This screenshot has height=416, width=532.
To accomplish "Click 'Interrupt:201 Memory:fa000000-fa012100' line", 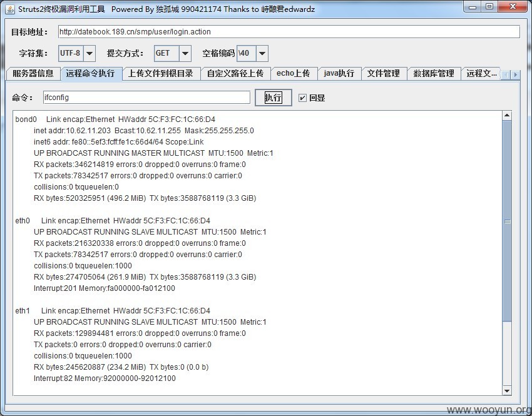I will [104, 288].
